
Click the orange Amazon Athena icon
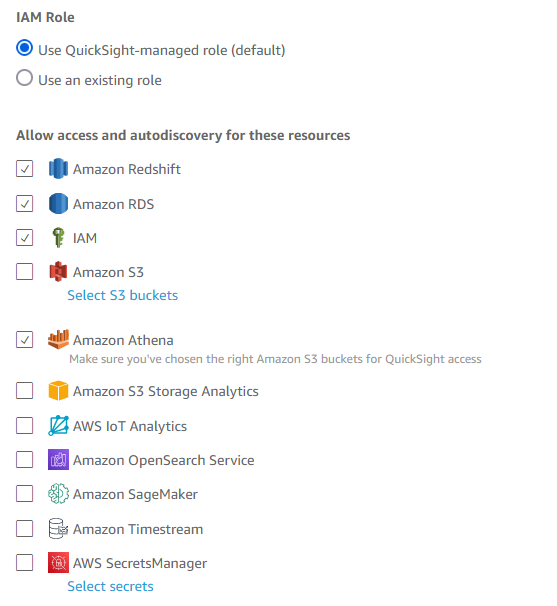point(58,339)
